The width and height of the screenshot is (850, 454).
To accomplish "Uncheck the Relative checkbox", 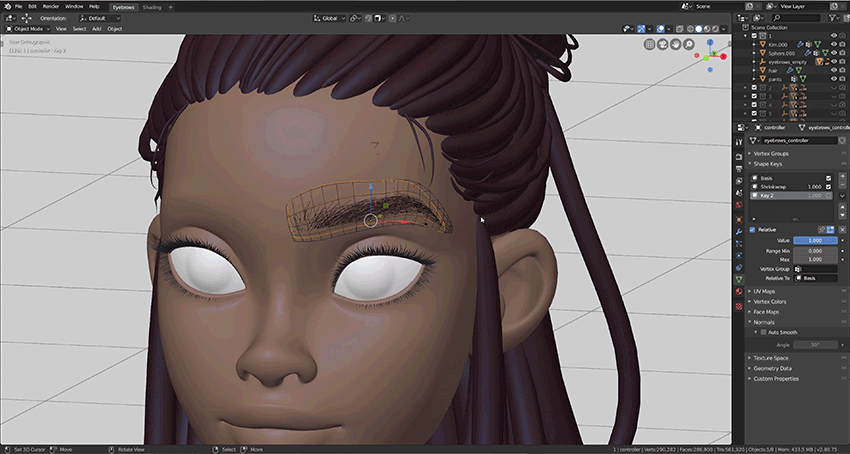I will point(752,230).
